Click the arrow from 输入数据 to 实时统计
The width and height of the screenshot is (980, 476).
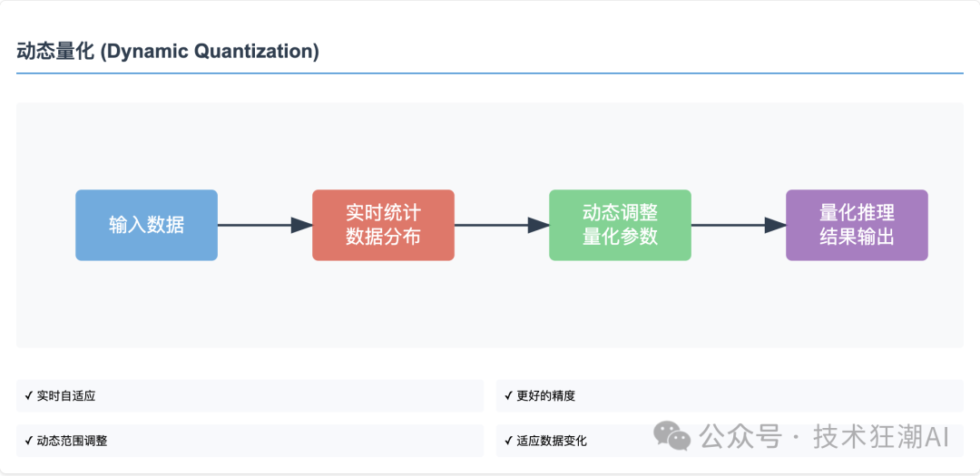[265, 225]
